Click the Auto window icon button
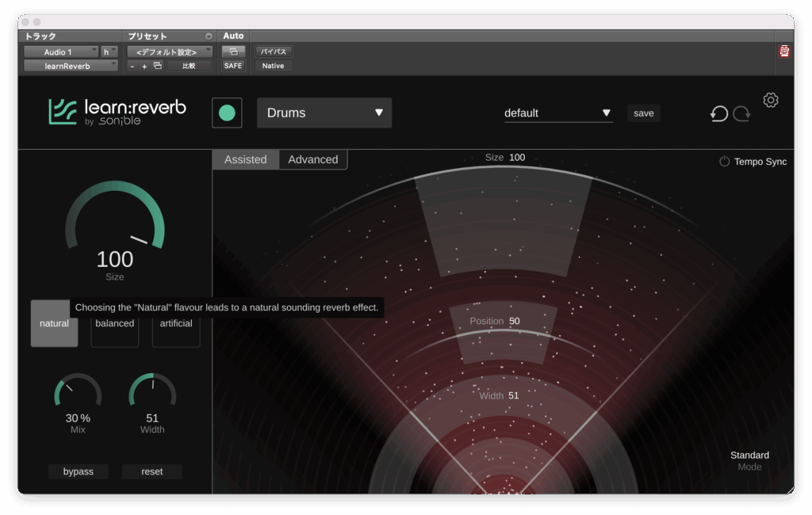The image size is (812, 515). click(x=233, y=51)
